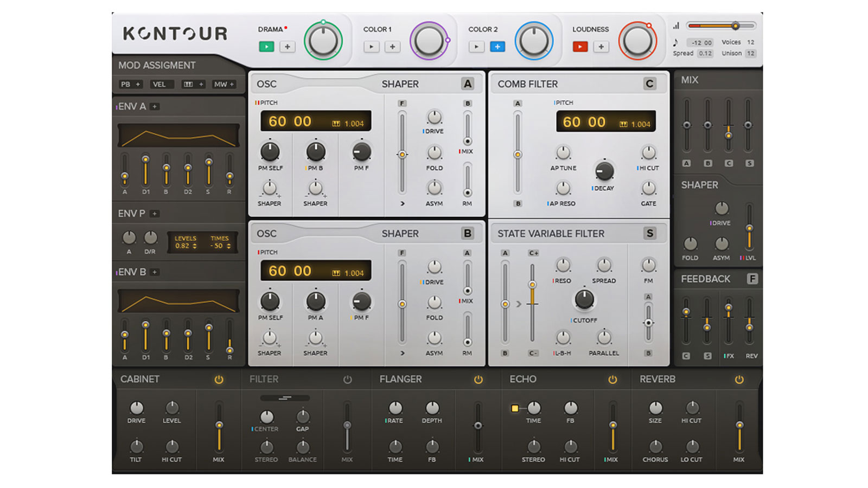868x488 pixels.
Task: Click the COLOR 2 play button
Action: click(476, 47)
